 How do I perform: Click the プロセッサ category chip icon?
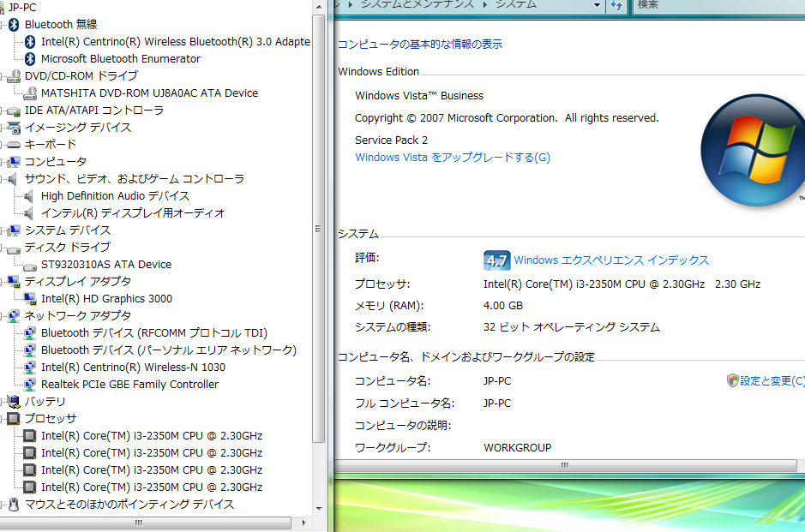[x=14, y=419]
